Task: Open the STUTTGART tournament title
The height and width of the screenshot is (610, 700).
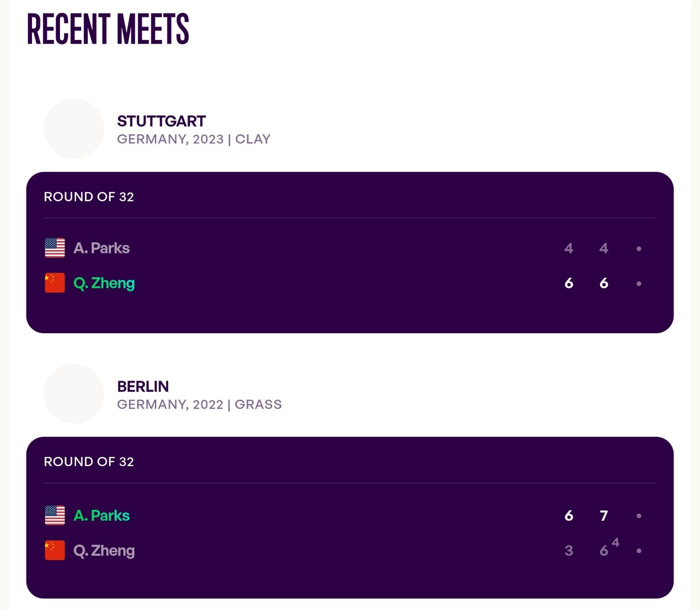Action: (x=161, y=121)
